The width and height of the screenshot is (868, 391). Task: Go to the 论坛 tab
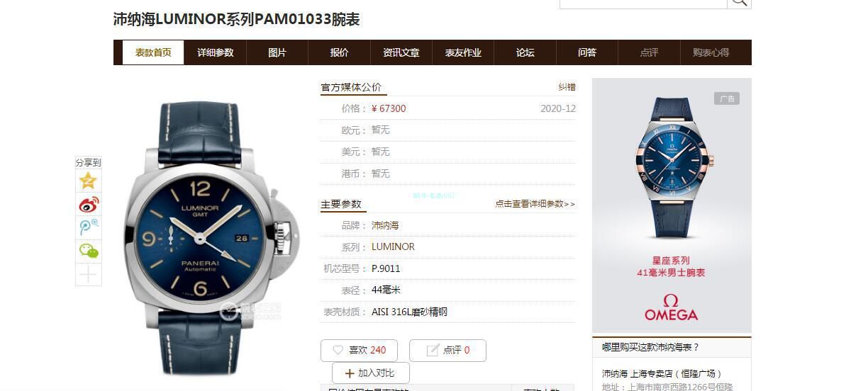pyautogui.click(x=525, y=52)
